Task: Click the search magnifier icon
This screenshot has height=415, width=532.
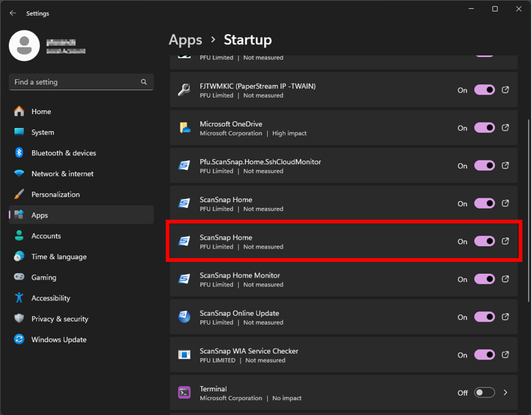Action: [x=144, y=82]
